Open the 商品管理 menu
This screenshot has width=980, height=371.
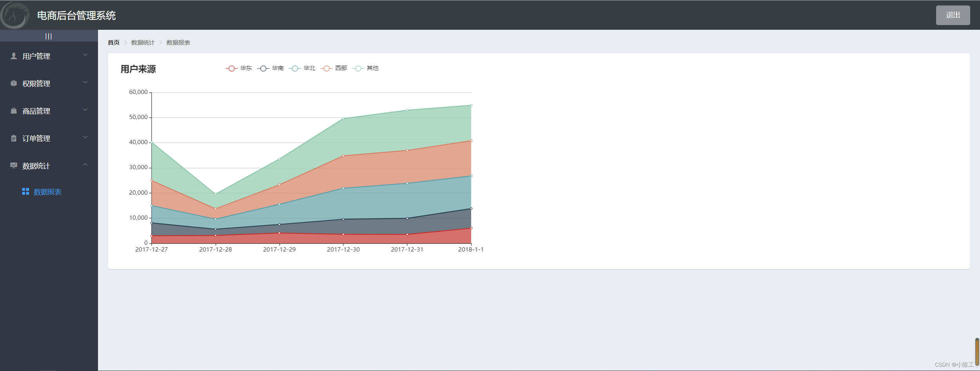tap(49, 111)
